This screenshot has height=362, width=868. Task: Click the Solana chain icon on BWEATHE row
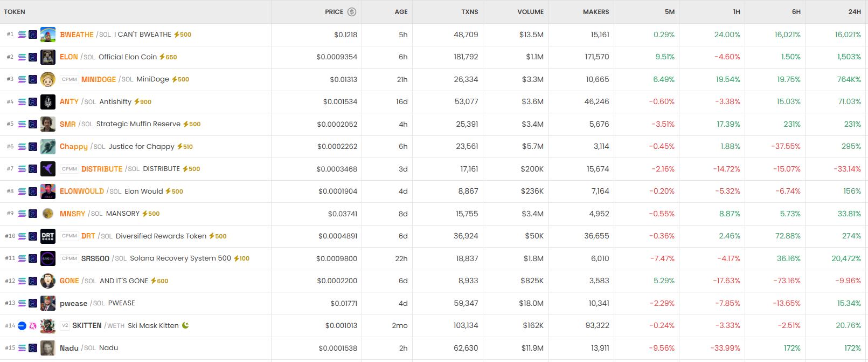(x=22, y=35)
